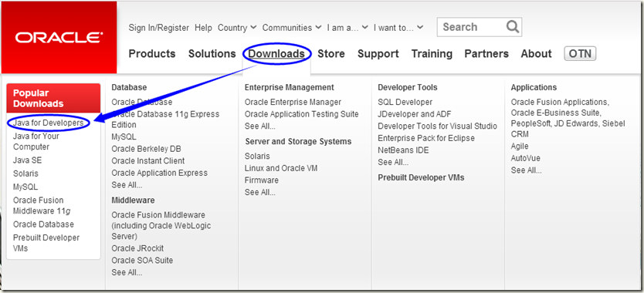The height and width of the screenshot is (293, 644).
Task: Open the Help link
Action: tap(203, 28)
